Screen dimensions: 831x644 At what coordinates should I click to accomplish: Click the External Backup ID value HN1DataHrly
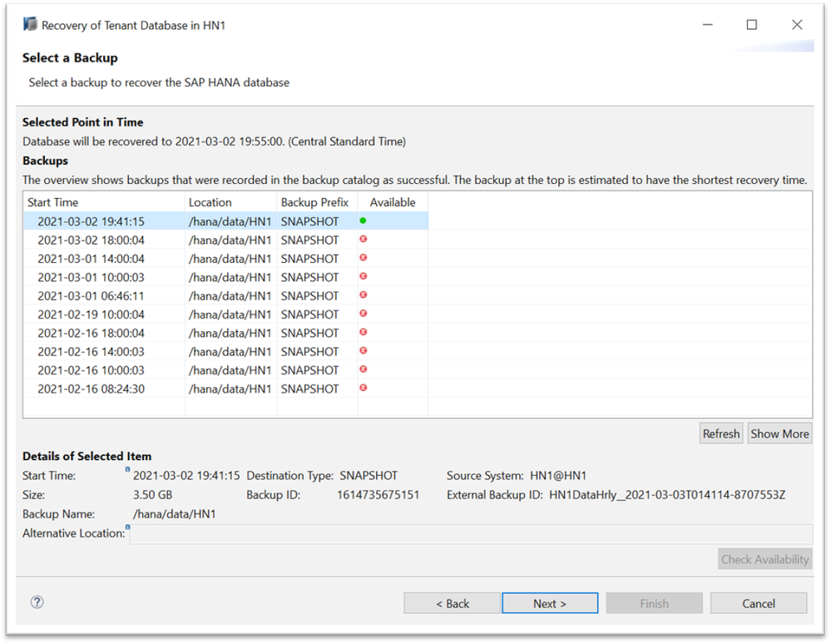pos(667,494)
